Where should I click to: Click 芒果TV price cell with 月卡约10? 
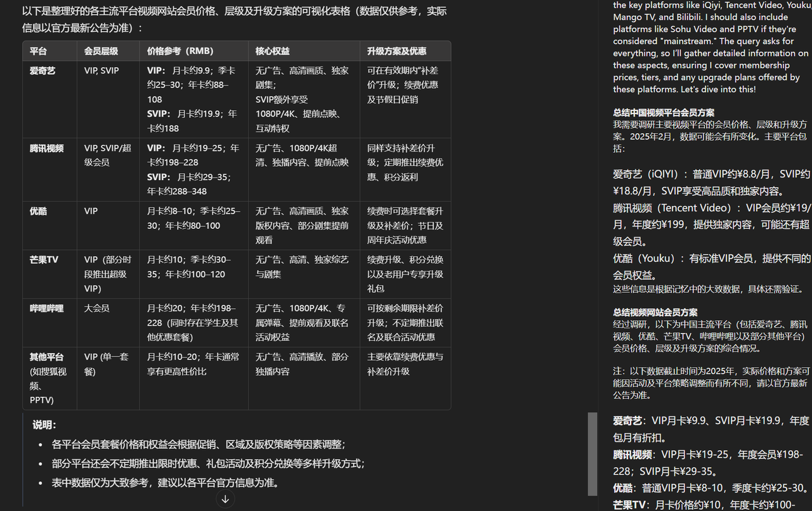coord(193,274)
